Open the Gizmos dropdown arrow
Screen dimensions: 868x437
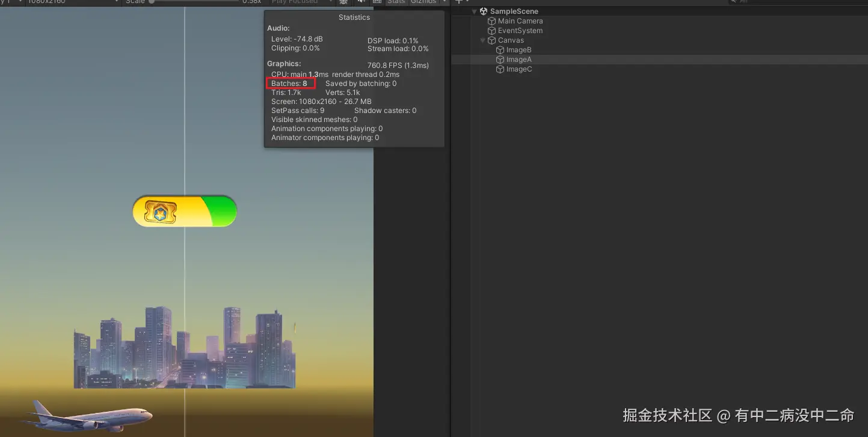pyautogui.click(x=445, y=2)
